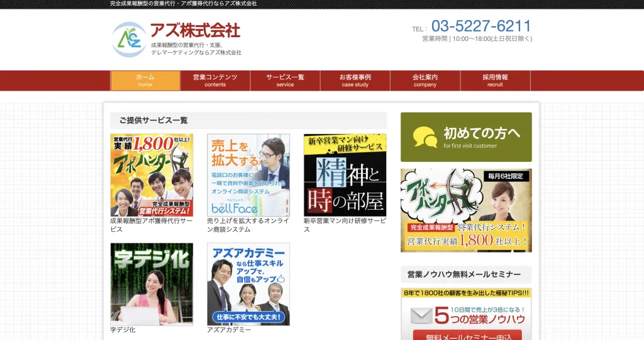
Task: Go to サービス一覧 service menu
Action: click(x=285, y=81)
